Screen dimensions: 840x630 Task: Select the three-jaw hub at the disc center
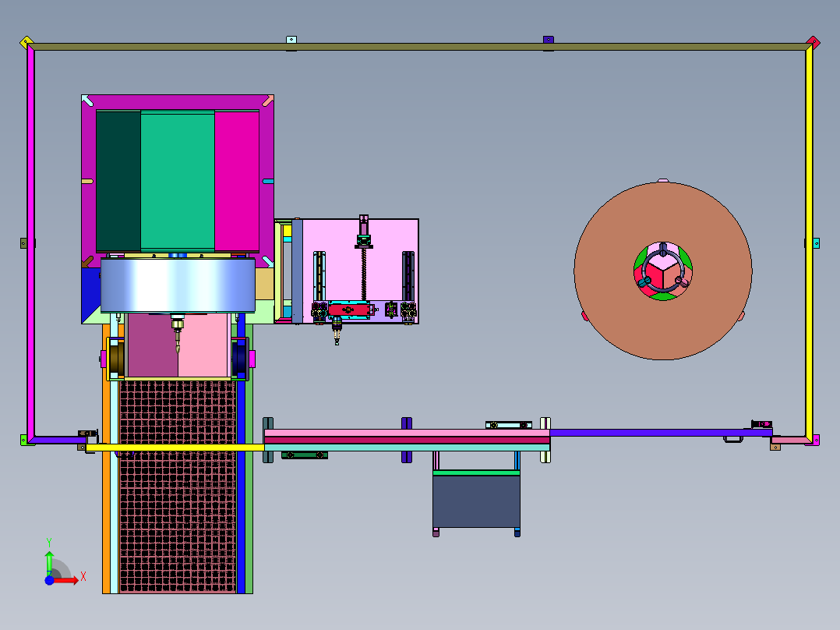(663, 271)
